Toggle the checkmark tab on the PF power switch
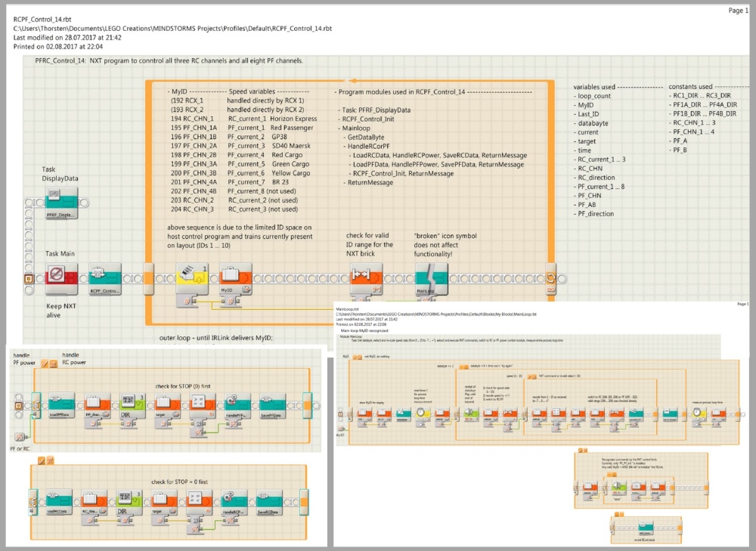Image resolution: width=756 pixels, height=551 pixels. tap(44, 361)
